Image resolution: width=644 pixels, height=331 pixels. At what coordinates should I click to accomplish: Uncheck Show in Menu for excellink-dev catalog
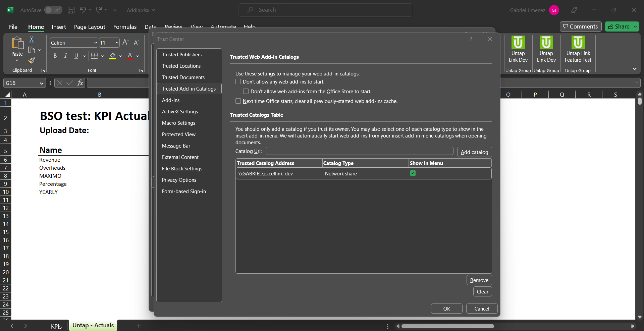coord(413,173)
